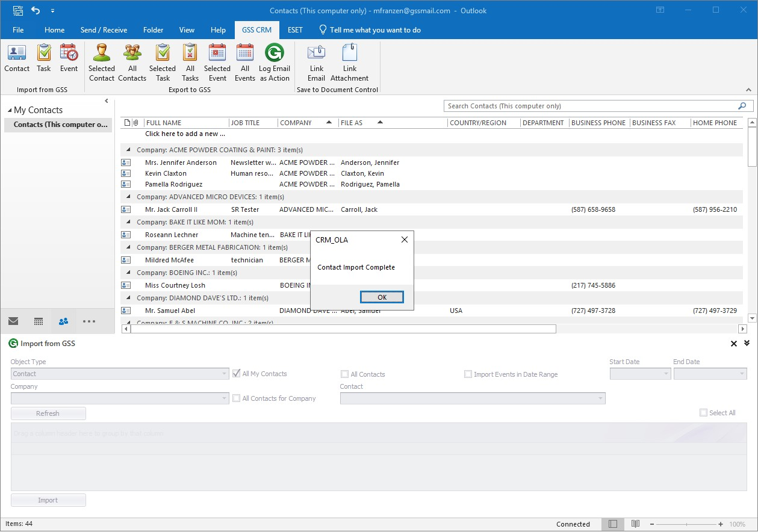This screenshot has width=758, height=532.
Task: Switch to Reading view in status bar
Action: [x=635, y=524]
